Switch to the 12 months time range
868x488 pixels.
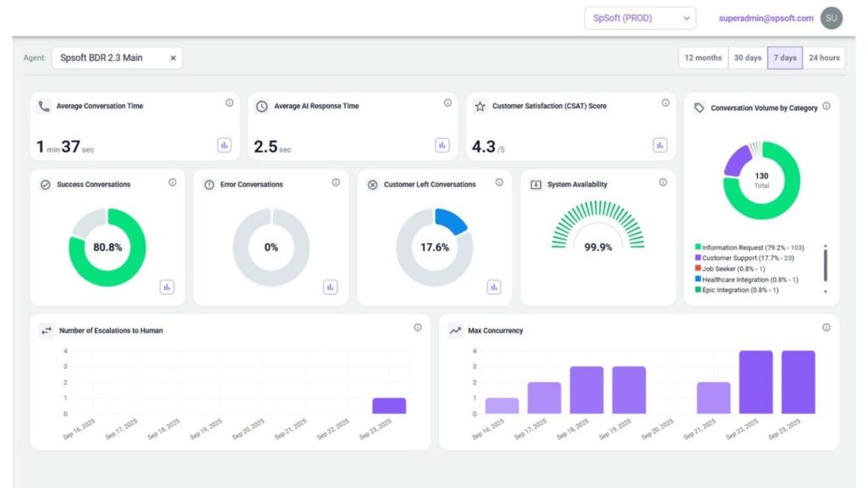703,58
